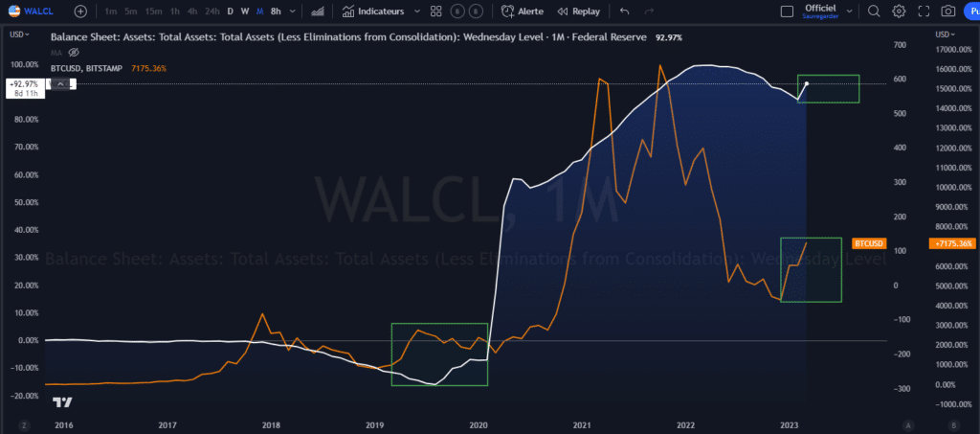980x434 pixels.
Task: Take a chart snapshot with camera icon
Action: (x=948, y=11)
